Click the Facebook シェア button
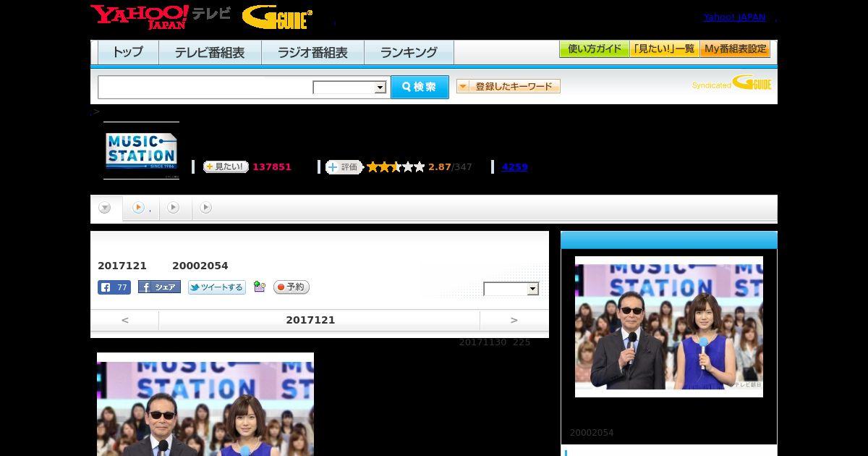 pyautogui.click(x=159, y=287)
